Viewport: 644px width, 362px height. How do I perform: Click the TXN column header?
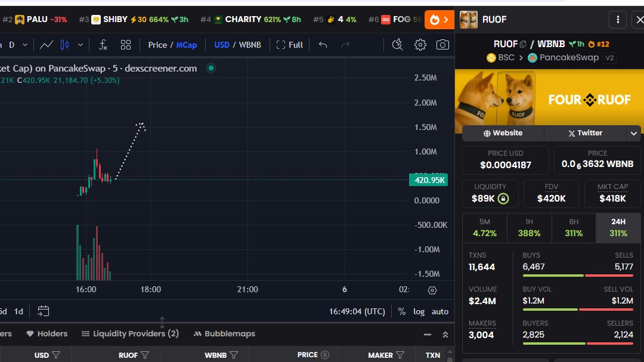click(x=433, y=355)
